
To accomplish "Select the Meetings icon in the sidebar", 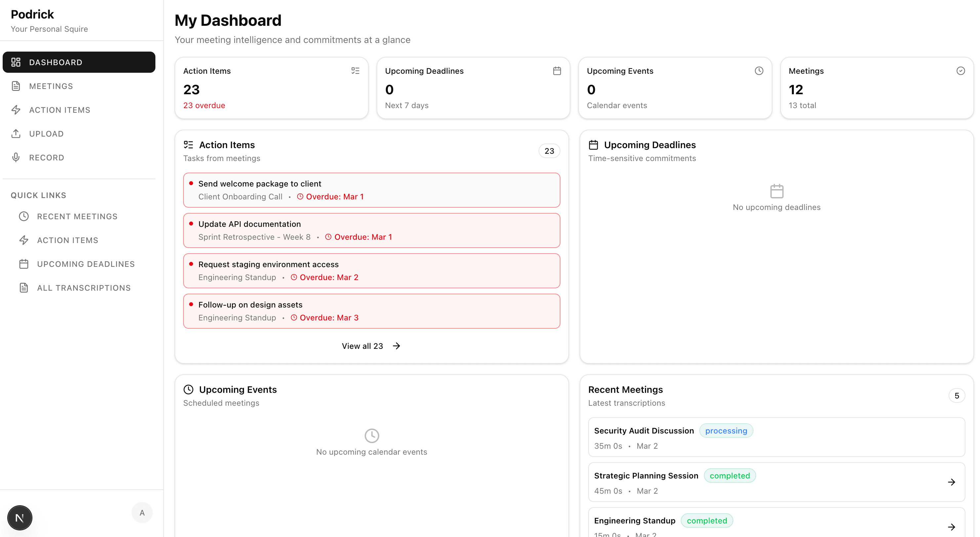I will tap(16, 86).
